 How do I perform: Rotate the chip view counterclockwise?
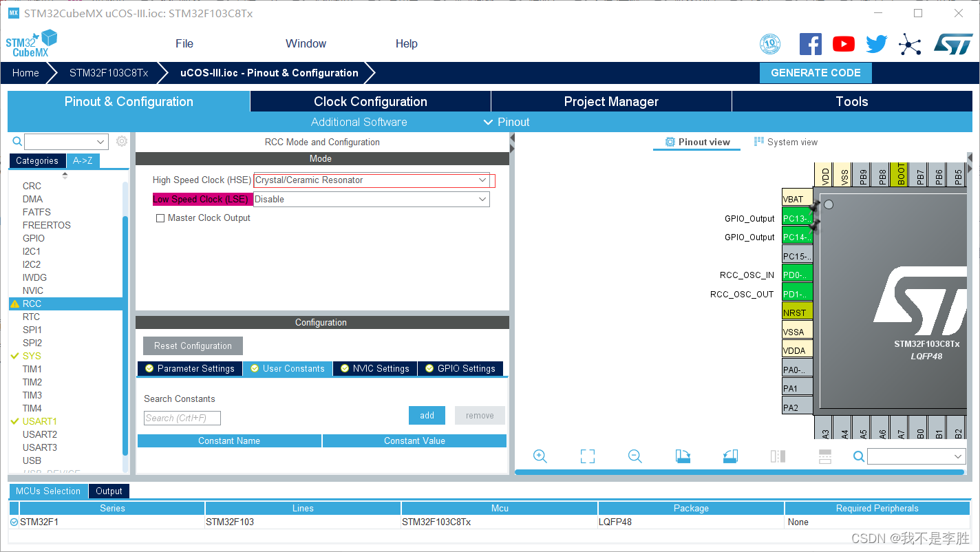click(730, 456)
